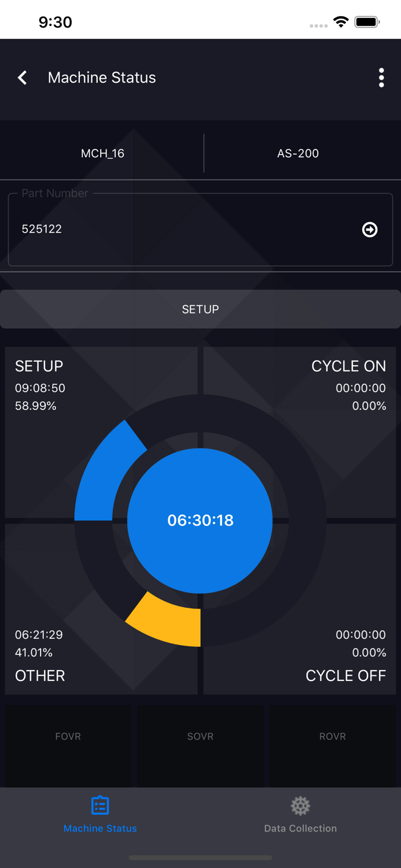Switch to the Data Collection tab
The image size is (401, 868).
point(300,815)
